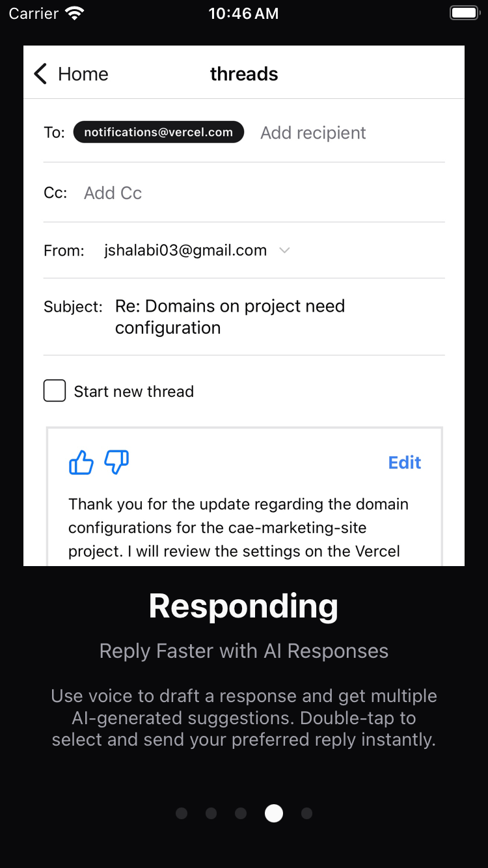Go to the third onboarding page dot
This screenshot has width=488, height=868.
click(241, 813)
